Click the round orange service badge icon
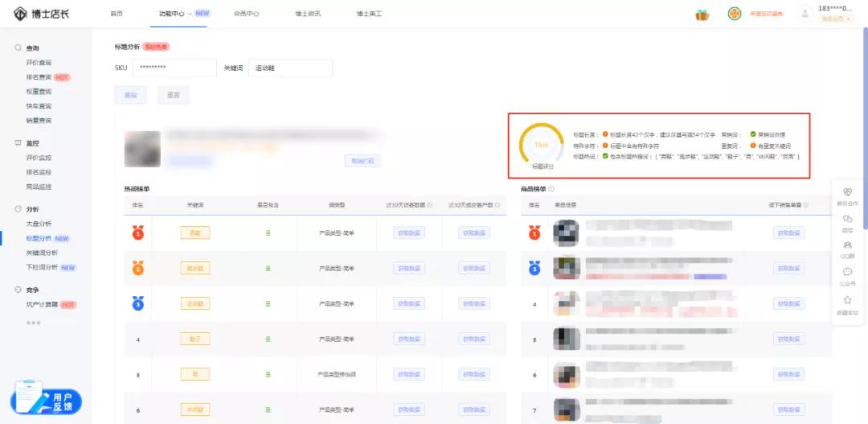The height and width of the screenshot is (424, 868). [x=735, y=14]
